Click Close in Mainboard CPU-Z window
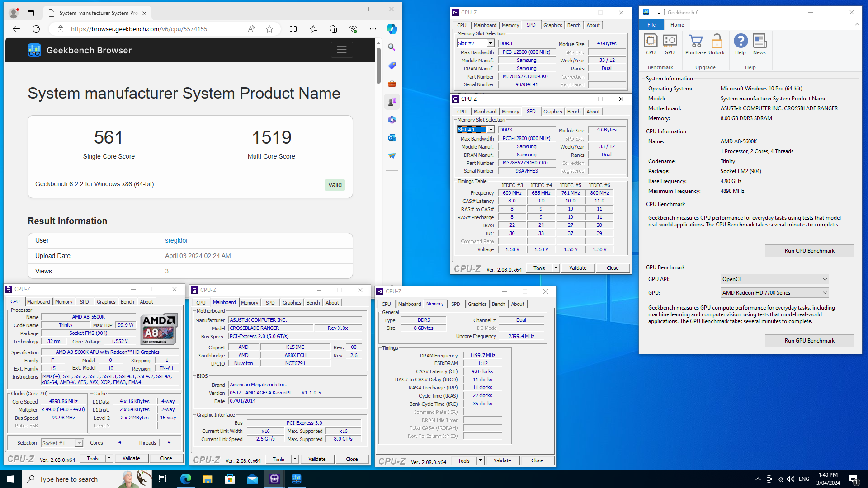868x488 pixels. (x=352, y=460)
